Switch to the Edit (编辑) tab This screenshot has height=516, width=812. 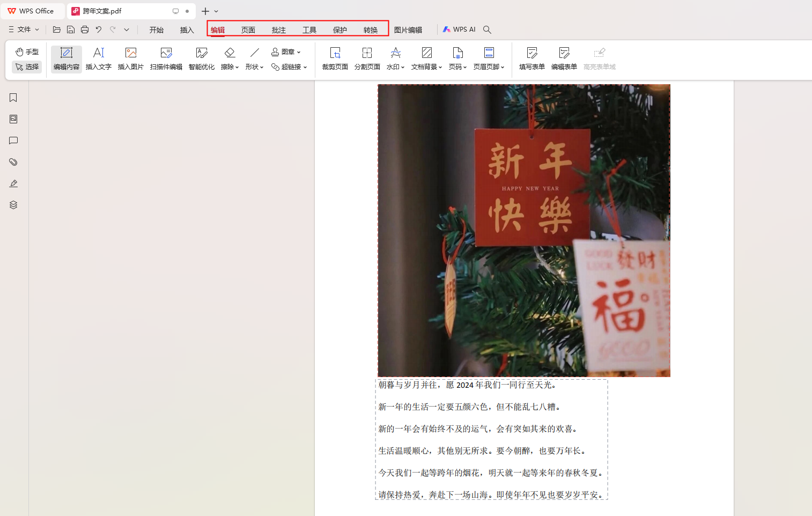pos(218,30)
